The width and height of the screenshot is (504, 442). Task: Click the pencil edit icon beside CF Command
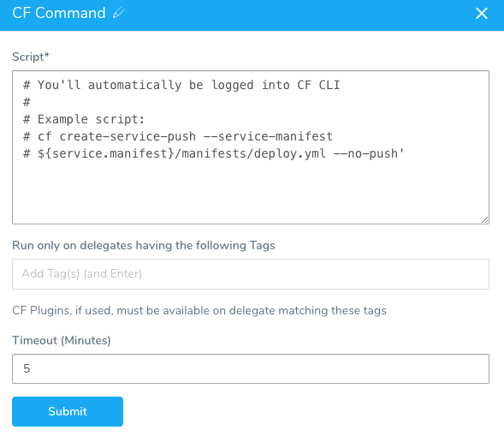pos(119,13)
